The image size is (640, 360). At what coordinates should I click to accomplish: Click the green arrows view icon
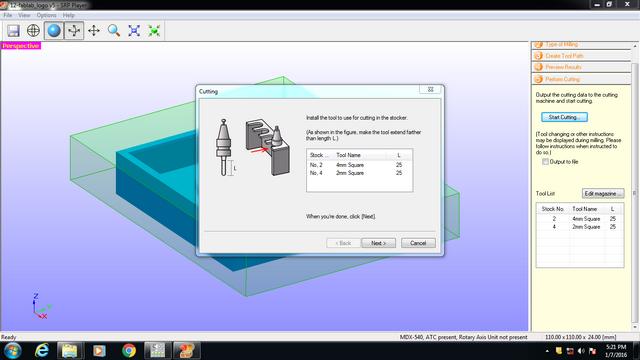point(154,31)
